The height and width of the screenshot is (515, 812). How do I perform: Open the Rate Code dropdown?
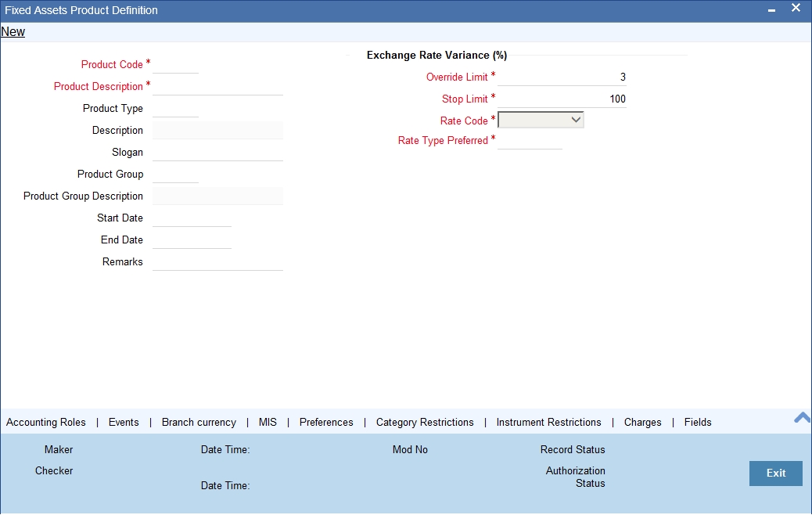pos(541,120)
